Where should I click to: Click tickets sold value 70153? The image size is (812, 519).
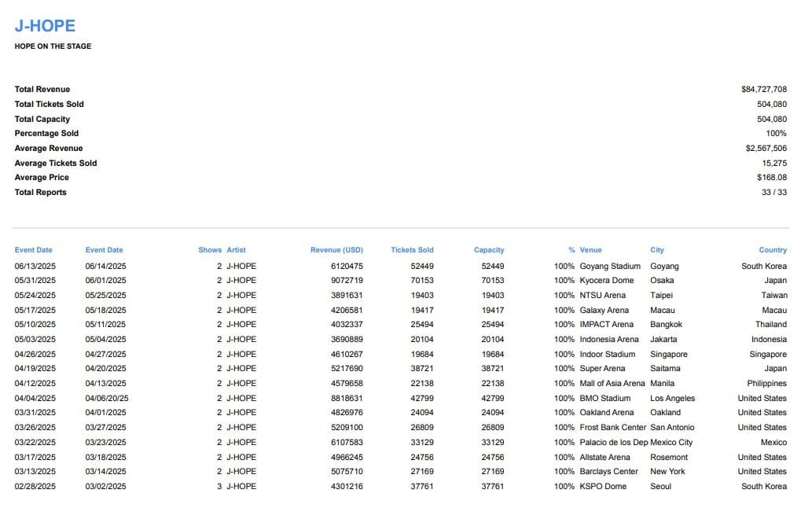tap(422, 280)
